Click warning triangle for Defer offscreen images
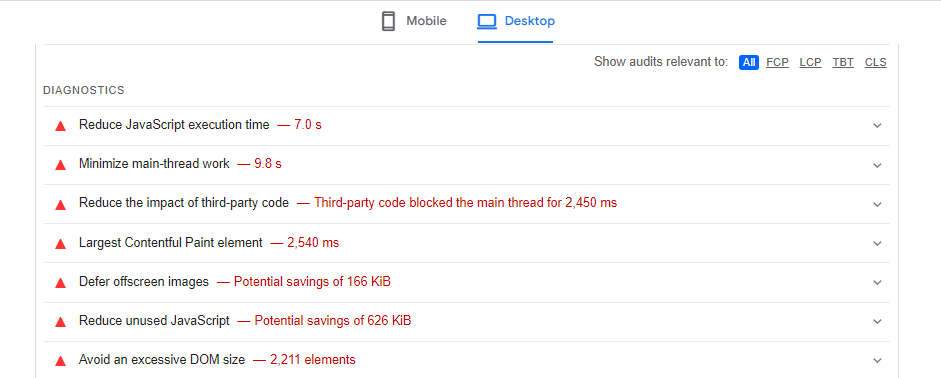Screen dimensions: 941x378 click(60, 283)
